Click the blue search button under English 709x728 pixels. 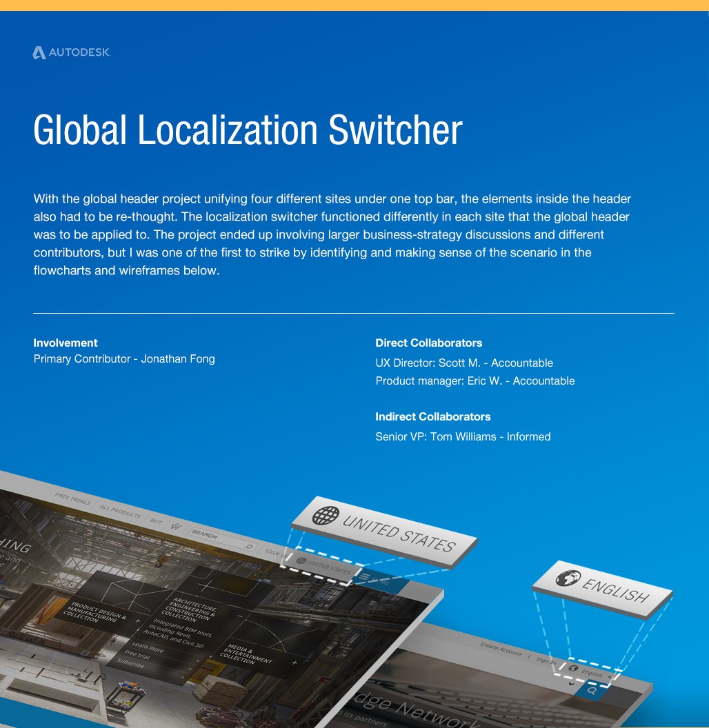pyautogui.click(x=592, y=690)
